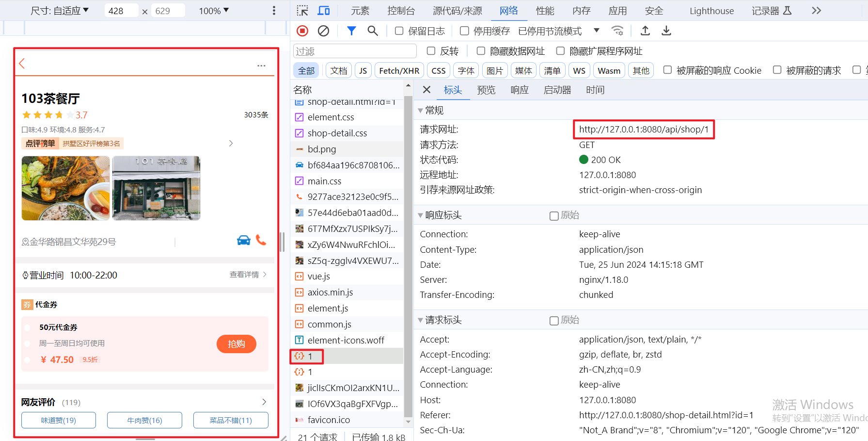Open the Lighthouse panel
Viewport: 868px width, 441px height.
pos(711,10)
